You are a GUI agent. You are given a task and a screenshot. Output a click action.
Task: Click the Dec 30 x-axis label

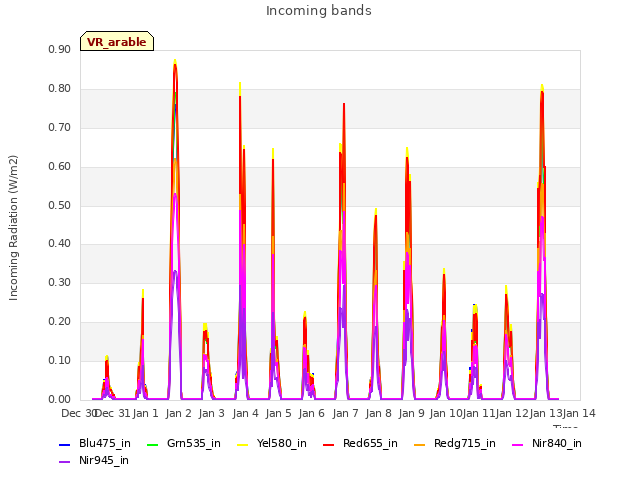(79, 413)
